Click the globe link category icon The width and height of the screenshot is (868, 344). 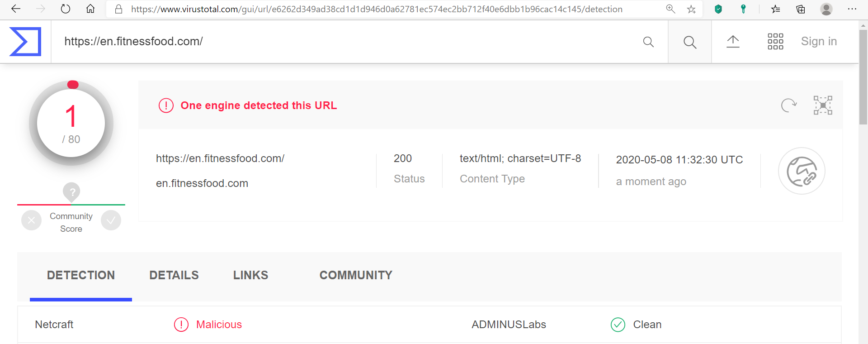(802, 171)
